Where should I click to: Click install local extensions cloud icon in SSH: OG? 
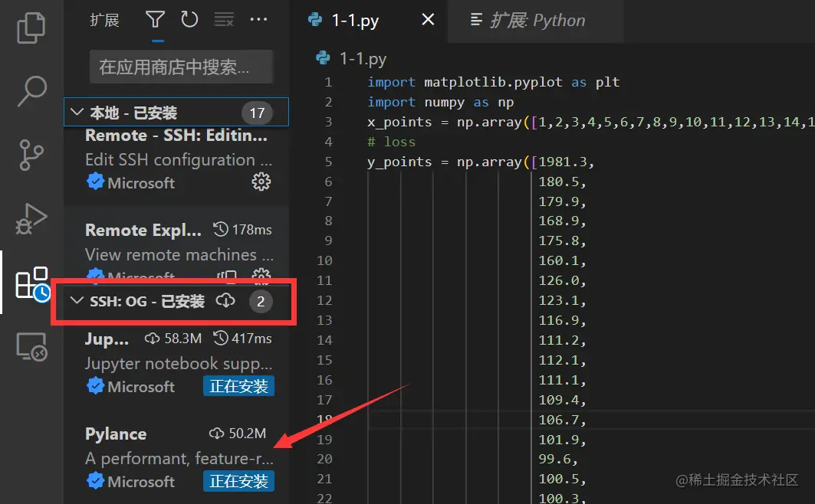point(225,300)
